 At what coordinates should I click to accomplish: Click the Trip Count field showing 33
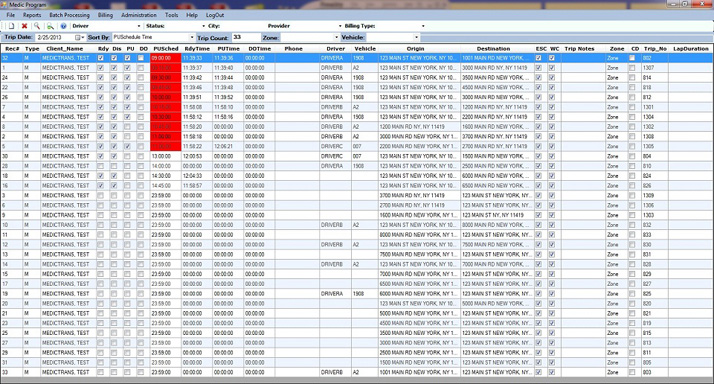coord(246,37)
